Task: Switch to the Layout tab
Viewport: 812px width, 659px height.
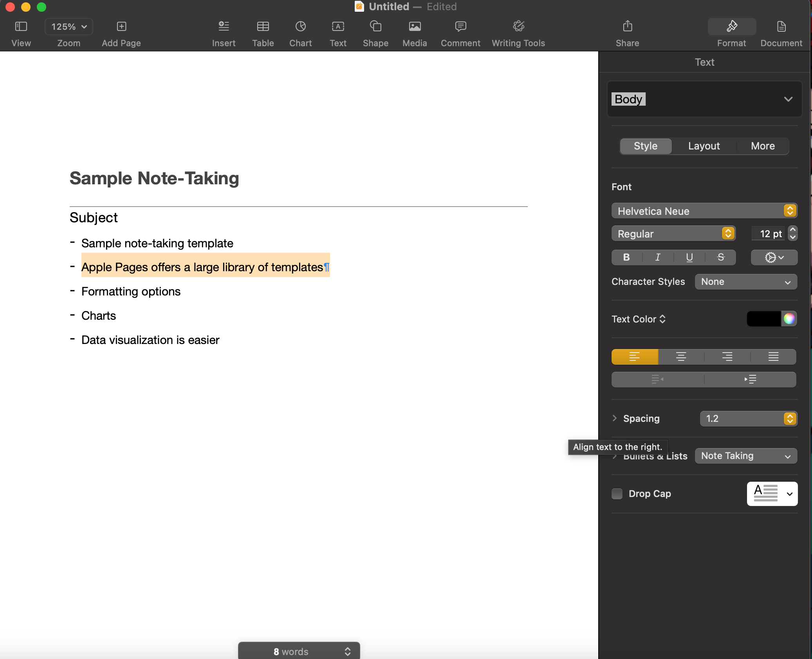Action: tap(704, 146)
